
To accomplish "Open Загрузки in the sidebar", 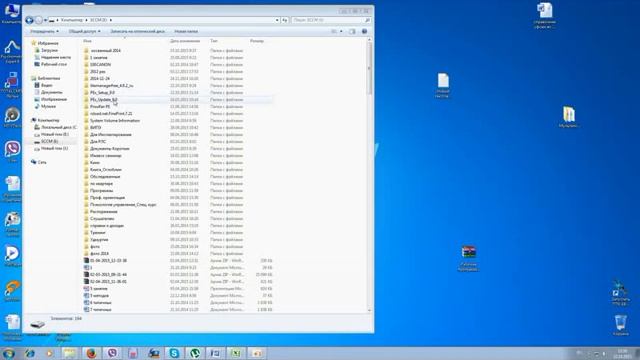I will click(49, 50).
